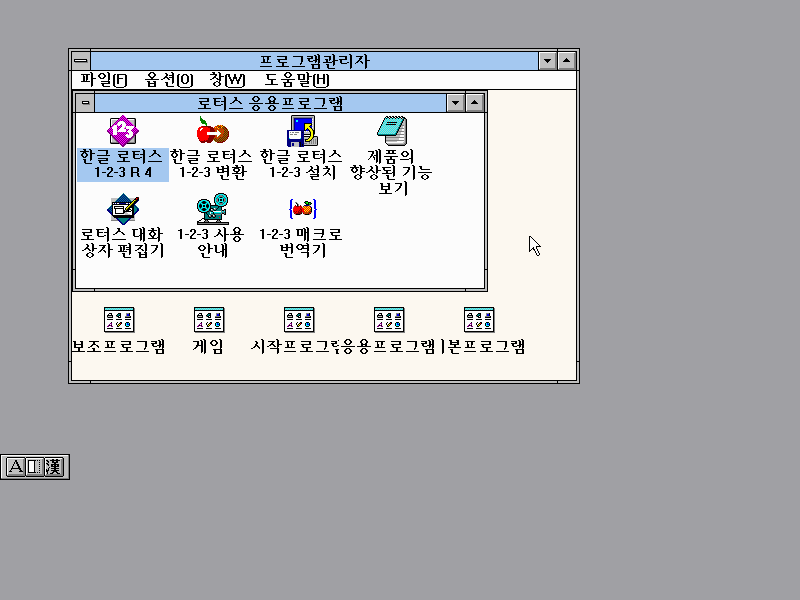The height and width of the screenshot is (600, 800).
Task: Select the 한글 로터스 1-2-3 설치 floppy icon
Action: tap(303, 131)
